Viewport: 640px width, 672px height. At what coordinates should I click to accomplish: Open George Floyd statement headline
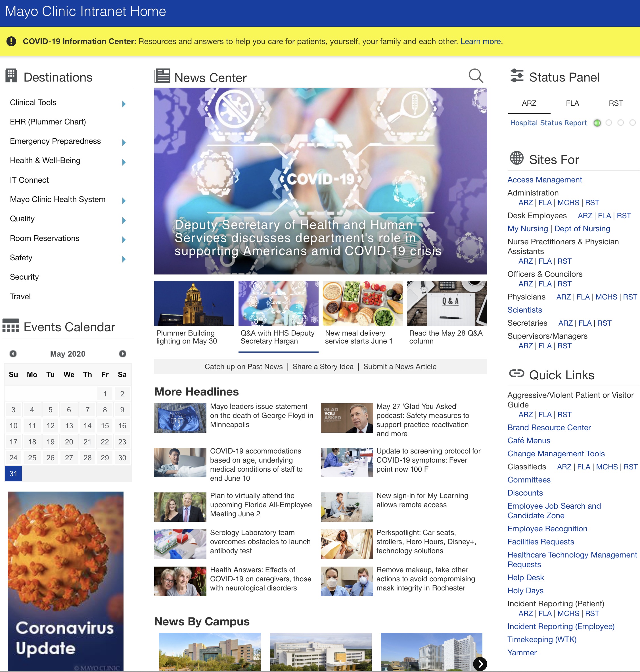point(262,416)
